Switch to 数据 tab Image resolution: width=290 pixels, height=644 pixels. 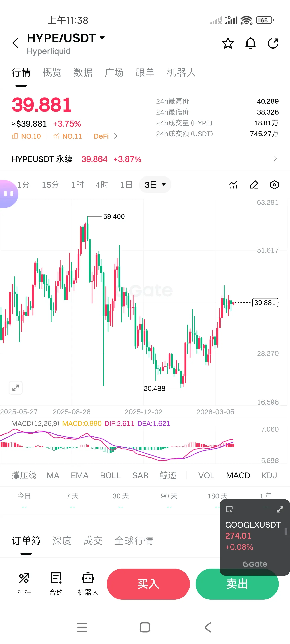(x=83, y=72)
